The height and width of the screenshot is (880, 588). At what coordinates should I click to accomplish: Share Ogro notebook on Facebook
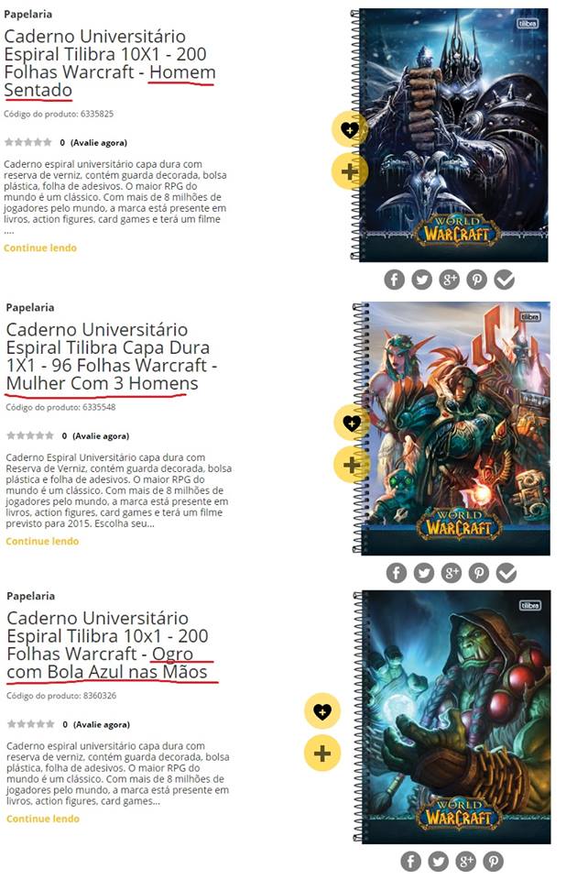point(411,862)
